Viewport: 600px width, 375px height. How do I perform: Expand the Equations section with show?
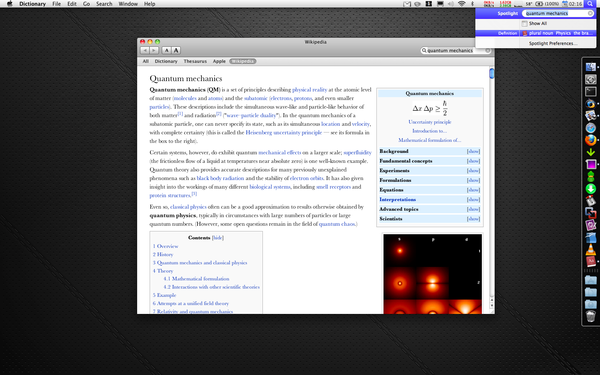(473, 190)
